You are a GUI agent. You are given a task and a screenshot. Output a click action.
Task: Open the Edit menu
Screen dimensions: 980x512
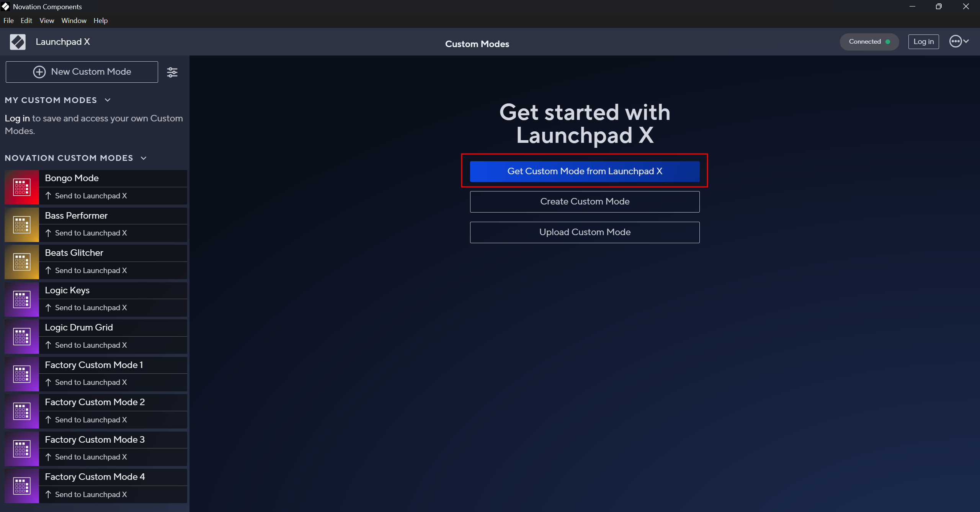pos(26,21)
